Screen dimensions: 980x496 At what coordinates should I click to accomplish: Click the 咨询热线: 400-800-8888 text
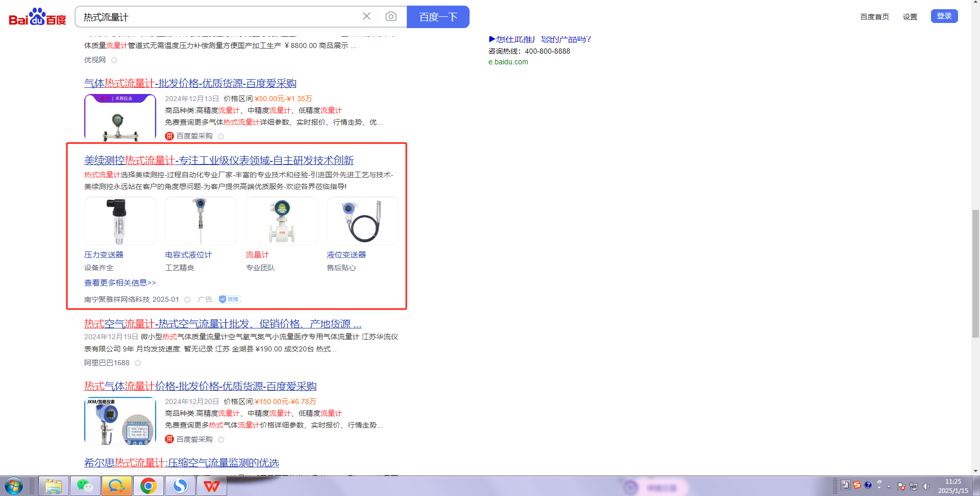pyautogui.click(x=529, y=51)
